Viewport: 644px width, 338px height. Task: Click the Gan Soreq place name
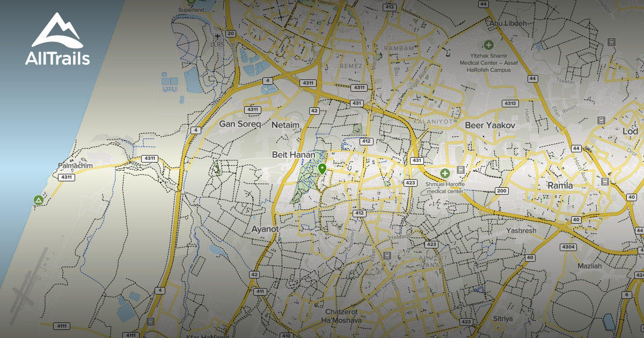pos(240,124)
